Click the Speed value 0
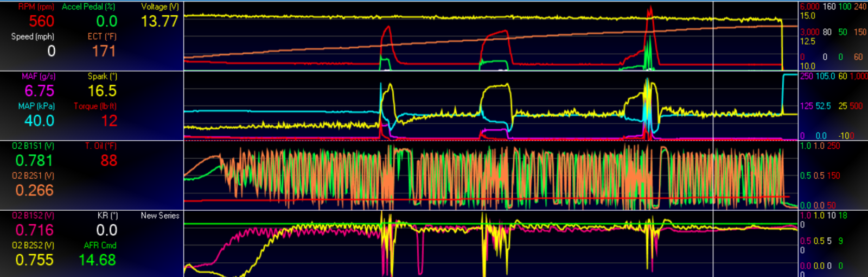The image size is (868, 277). (x=52, y=51)
